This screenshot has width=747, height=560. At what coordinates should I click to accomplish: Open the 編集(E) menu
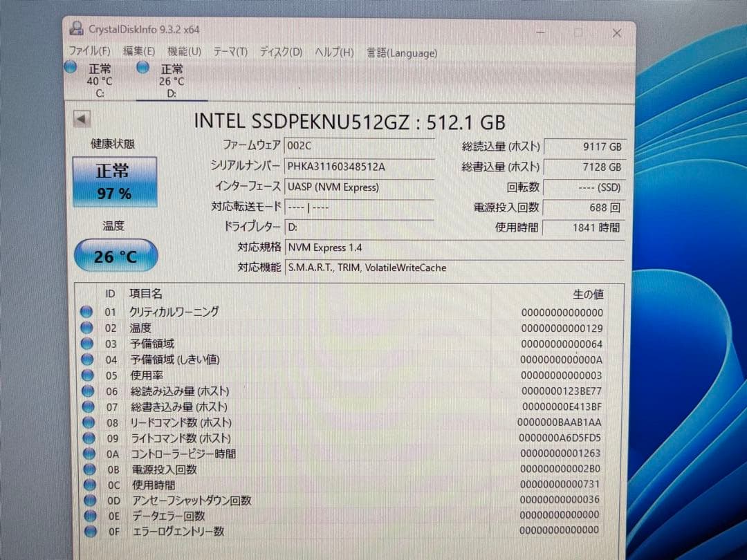138,51
